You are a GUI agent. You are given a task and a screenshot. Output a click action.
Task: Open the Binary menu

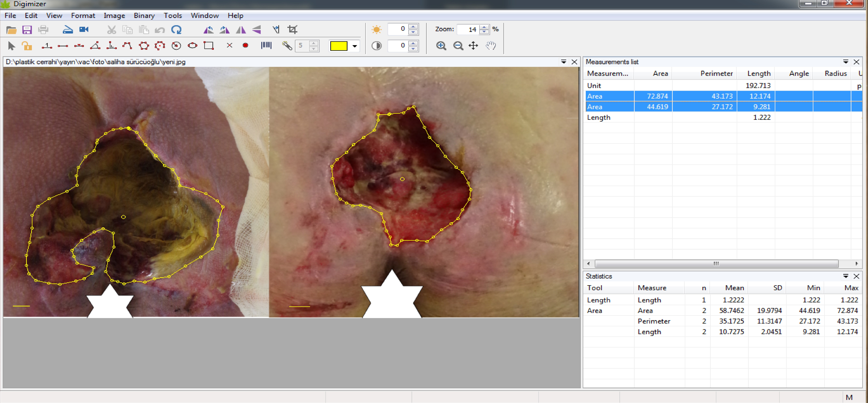click(144, 16)
